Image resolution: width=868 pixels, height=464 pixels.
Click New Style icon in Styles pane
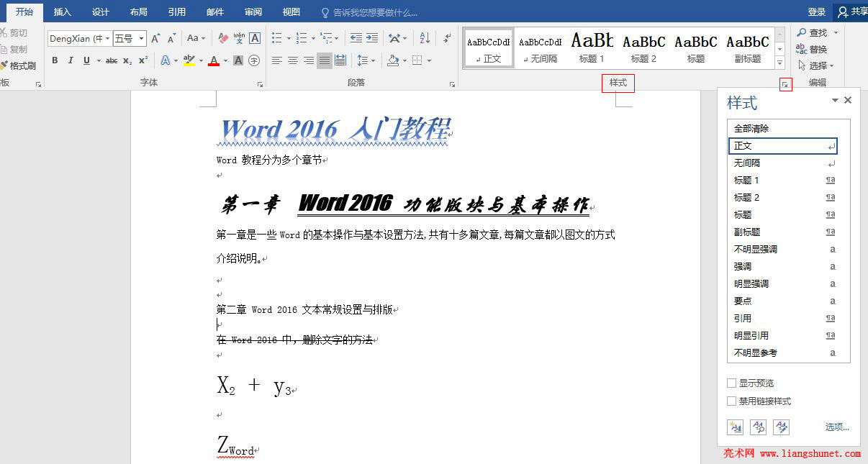(x=735, y=427)
